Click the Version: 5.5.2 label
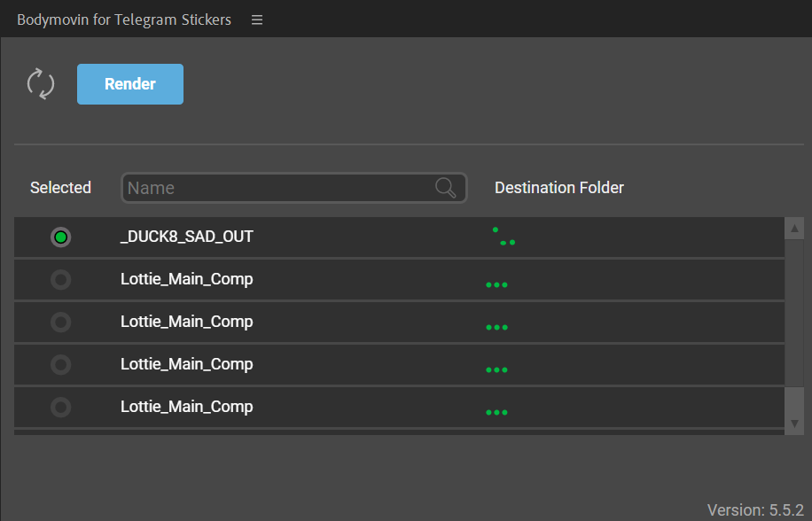Image resolution: width=812 pixels, height=521 pixels. click(x=755, y=510)
